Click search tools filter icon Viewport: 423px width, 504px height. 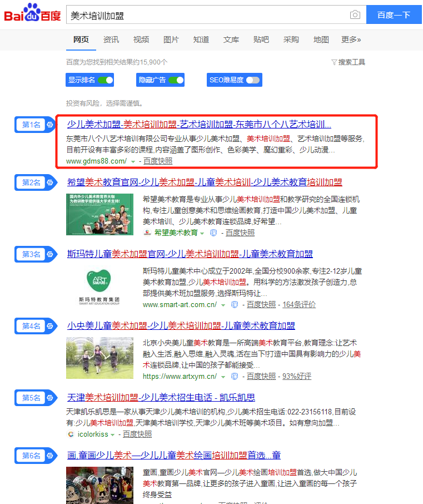(x=334, y=62)
